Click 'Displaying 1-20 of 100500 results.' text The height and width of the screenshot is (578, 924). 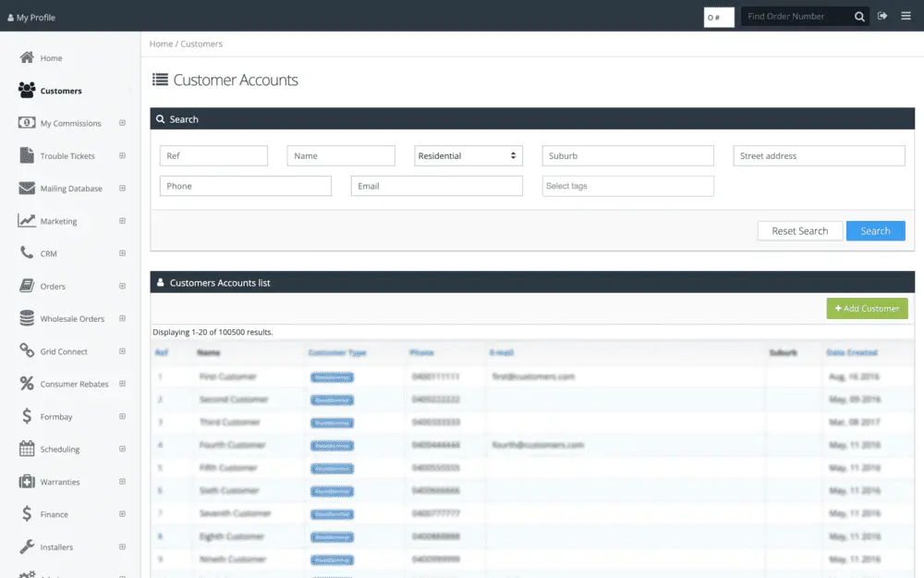point(213,332)
